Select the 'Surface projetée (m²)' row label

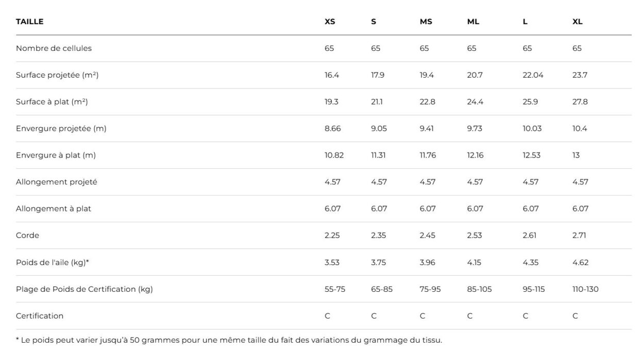tap(57, 75)
